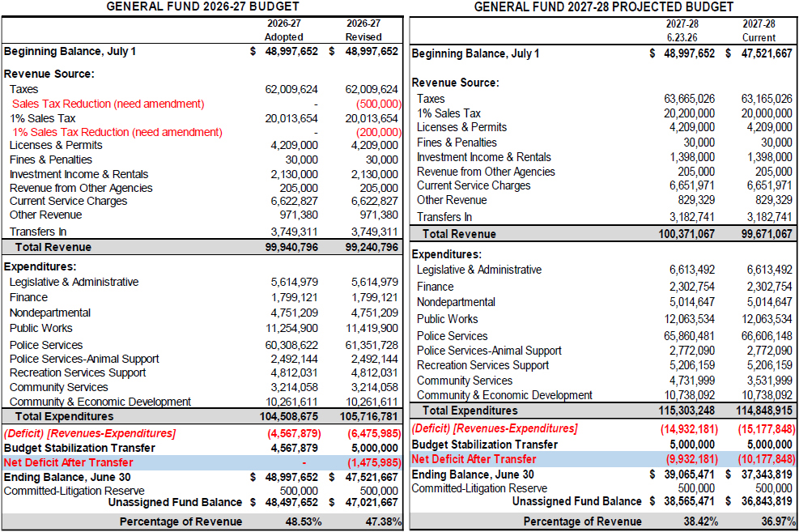The height and width of the screenshot is (532, 799).
Task: Select the Net Deficit value (10,177,848)
Action: [767, 459]
